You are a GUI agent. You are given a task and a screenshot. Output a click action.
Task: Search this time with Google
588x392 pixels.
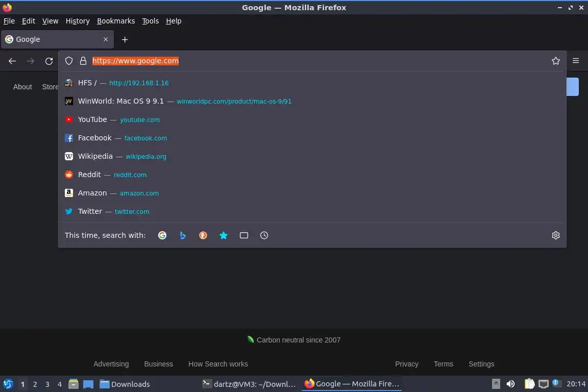pyautogui.click(x=162, y=235)
